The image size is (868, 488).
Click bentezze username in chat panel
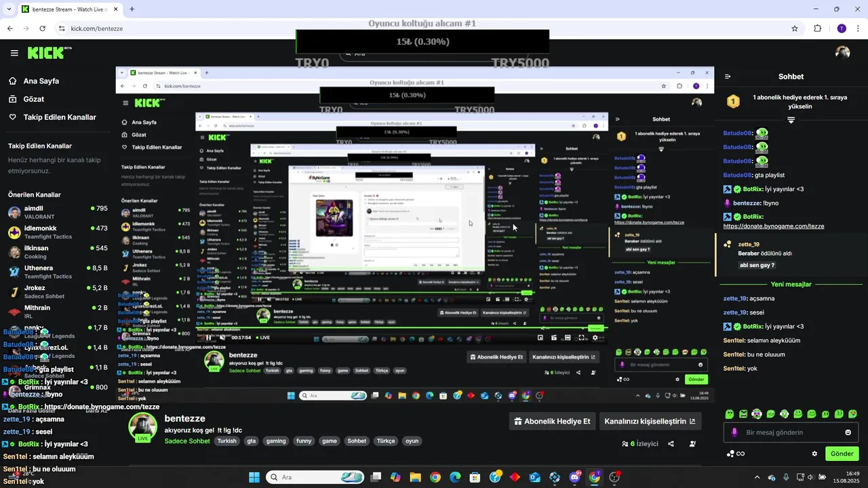click(x=747, y=203)
